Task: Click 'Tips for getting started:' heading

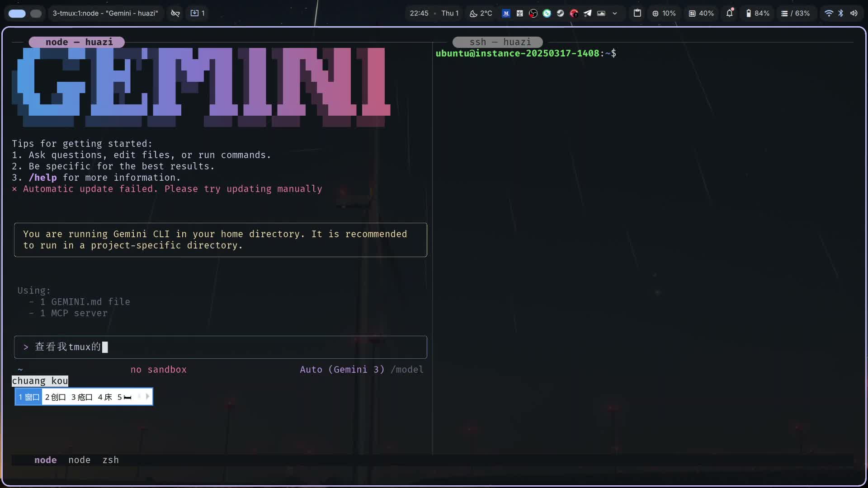Action: coord(82,144)
